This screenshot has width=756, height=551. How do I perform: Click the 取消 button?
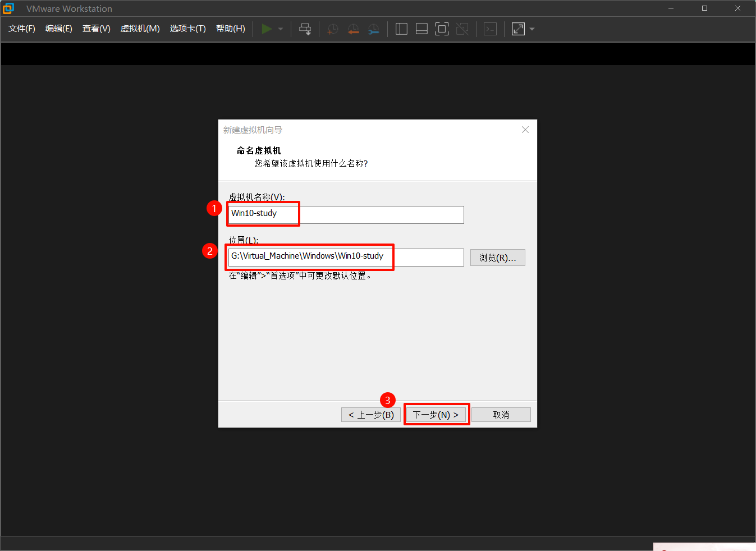pos(501,415)
